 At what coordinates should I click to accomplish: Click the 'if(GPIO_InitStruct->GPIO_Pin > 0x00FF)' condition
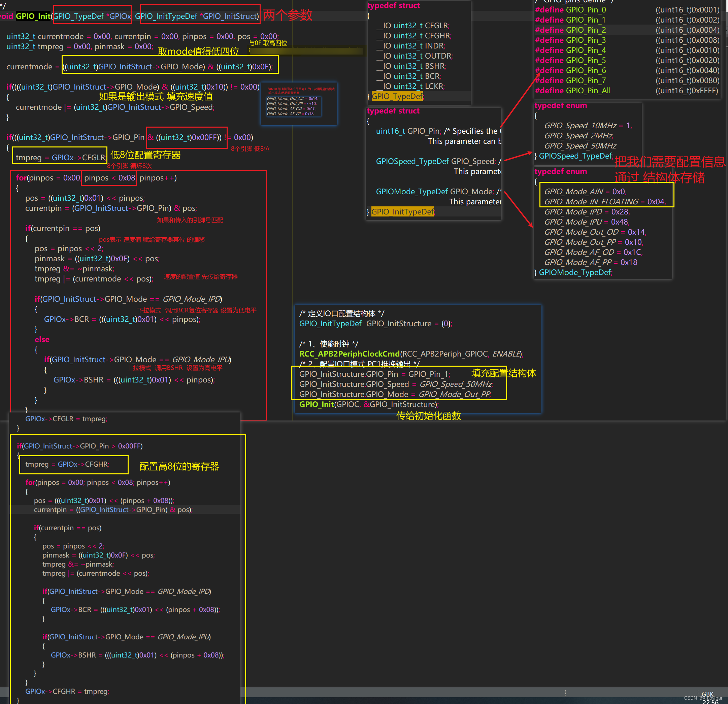80,446
